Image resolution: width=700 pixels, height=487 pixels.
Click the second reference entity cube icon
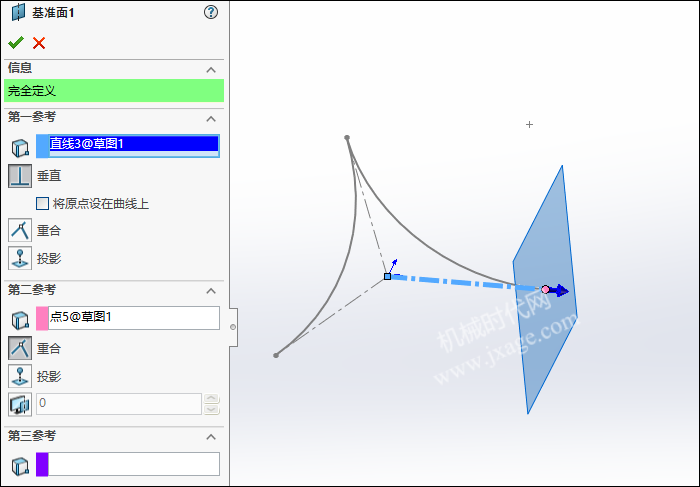click(20, 320)
